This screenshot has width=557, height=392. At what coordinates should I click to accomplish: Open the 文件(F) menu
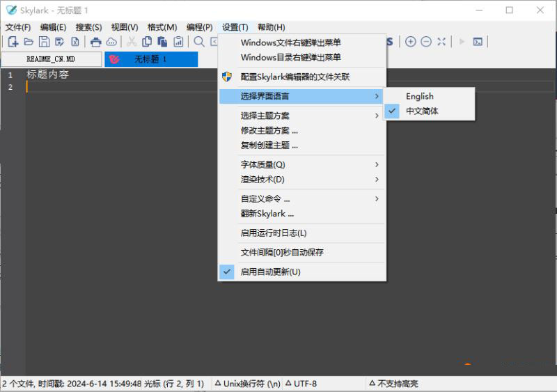pyautogui.click(x=18, y=27)
